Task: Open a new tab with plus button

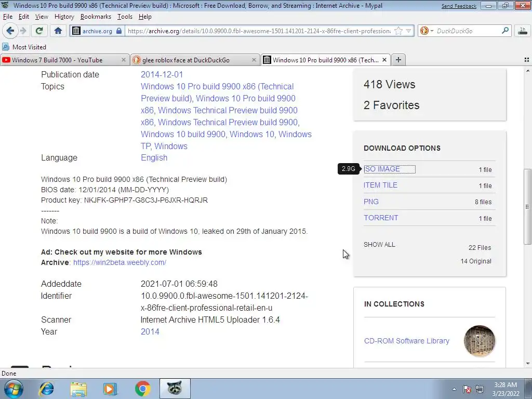Action: tap(398, 60)
